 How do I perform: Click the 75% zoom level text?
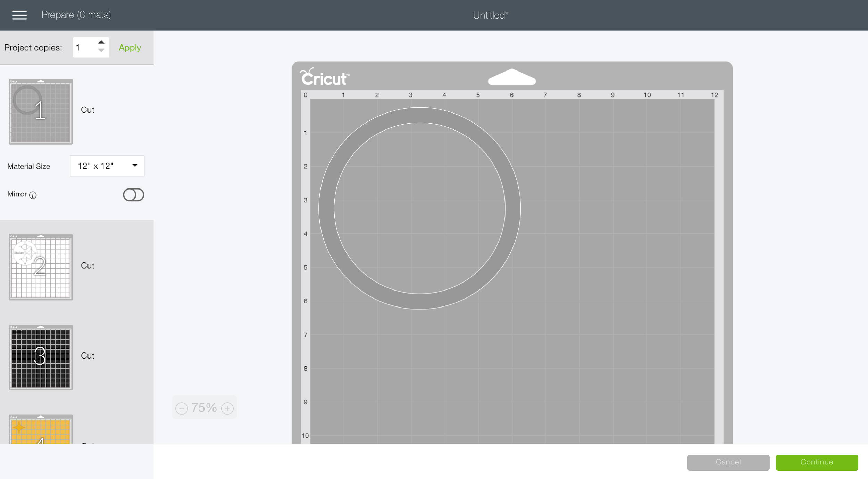coord(204,408)
